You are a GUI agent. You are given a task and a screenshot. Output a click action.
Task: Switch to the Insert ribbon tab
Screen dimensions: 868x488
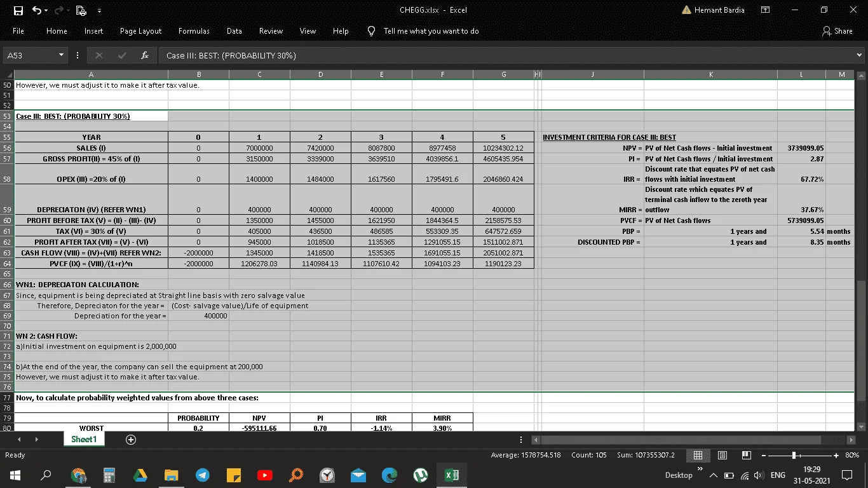pyautogui.click(x=93, y=31)
